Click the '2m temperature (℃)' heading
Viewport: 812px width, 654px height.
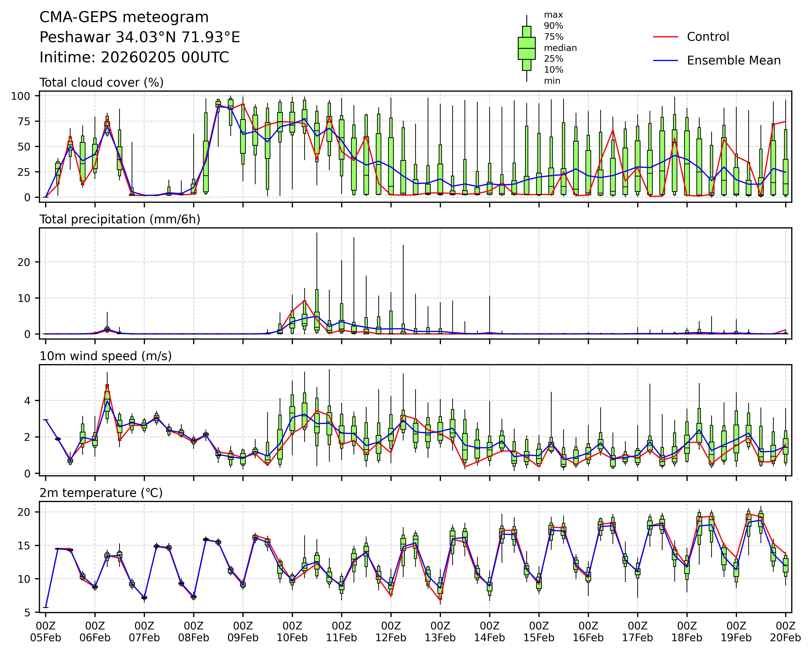click(101, 493)
